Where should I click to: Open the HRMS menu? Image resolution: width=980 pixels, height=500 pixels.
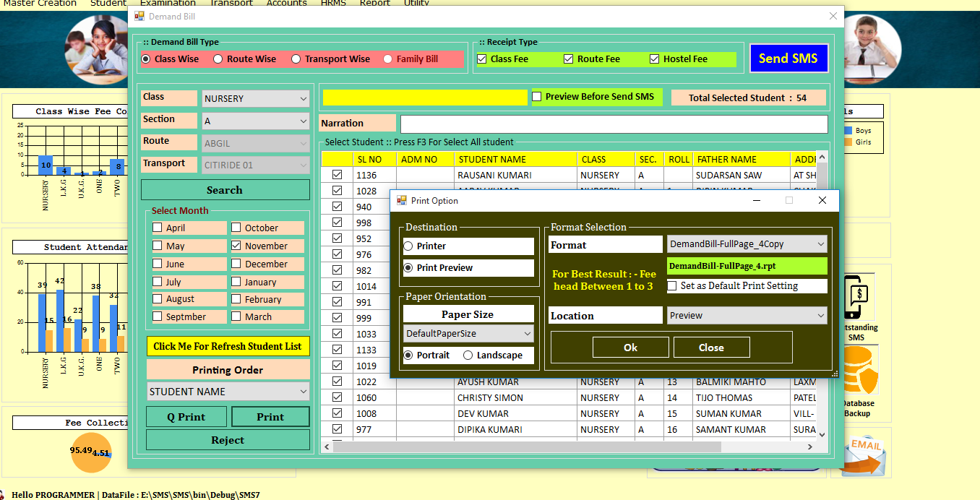click(x=335, y=4)
